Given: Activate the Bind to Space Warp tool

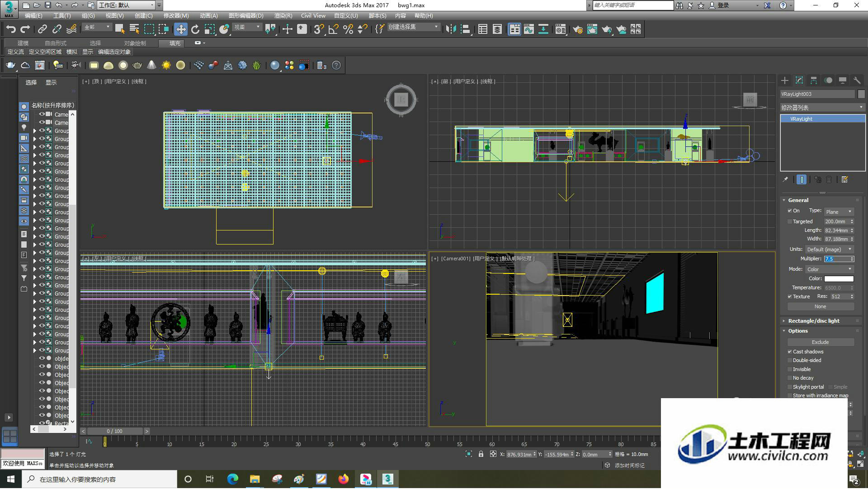Looking at the screenshot, I should point(71,29).
